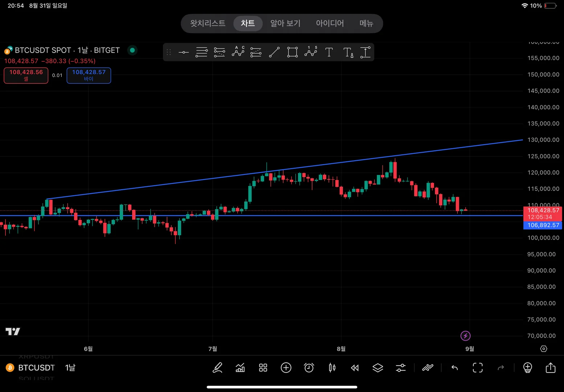
Task: Open the layers object tree icon
Action: coord(378,368)
